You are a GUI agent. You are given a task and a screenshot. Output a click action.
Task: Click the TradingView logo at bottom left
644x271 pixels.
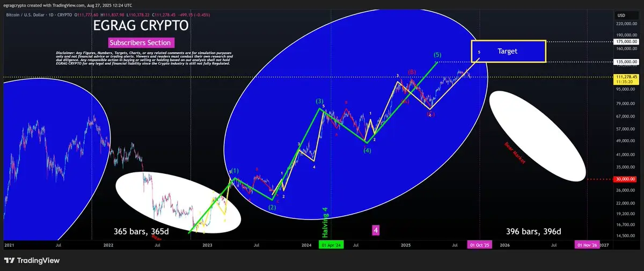(31, 260)
